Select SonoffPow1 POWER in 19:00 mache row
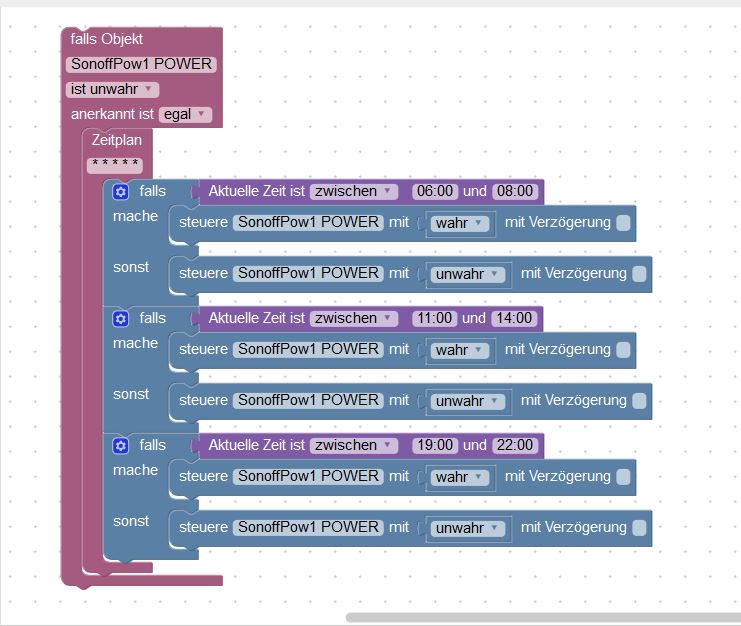Screen dimensions: 741x626 click(308, 477)
